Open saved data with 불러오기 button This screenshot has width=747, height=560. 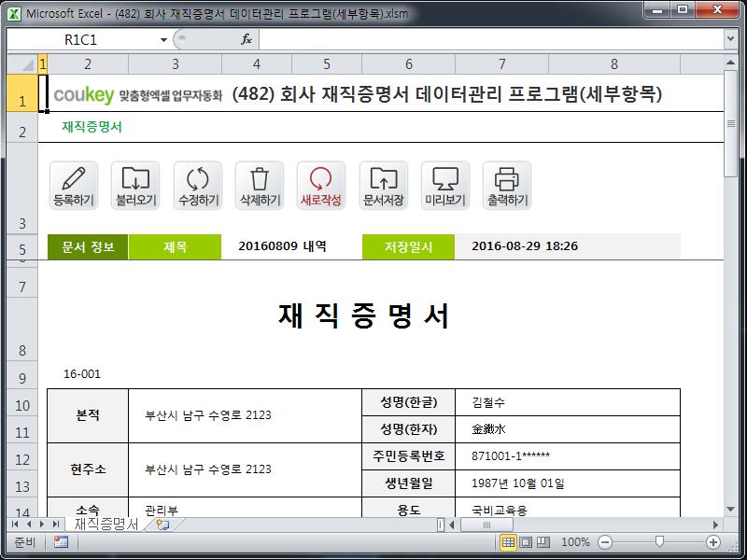pos(135,186)
